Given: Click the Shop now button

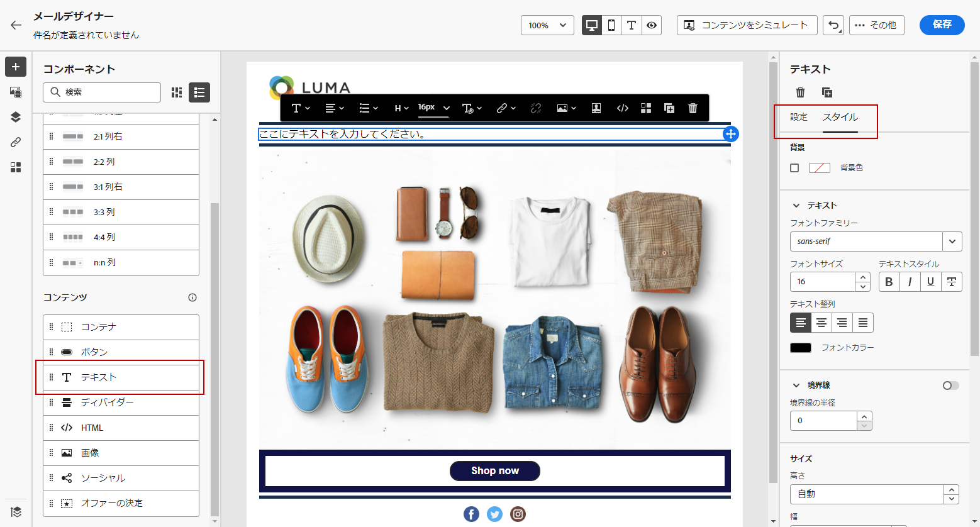Looking at the screenshot, I should pyautogui.click(x=494, y=471).
